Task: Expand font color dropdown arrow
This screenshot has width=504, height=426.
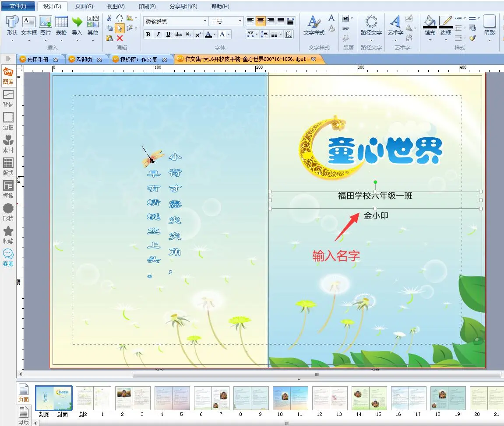Action: click(x=215, y=35)
